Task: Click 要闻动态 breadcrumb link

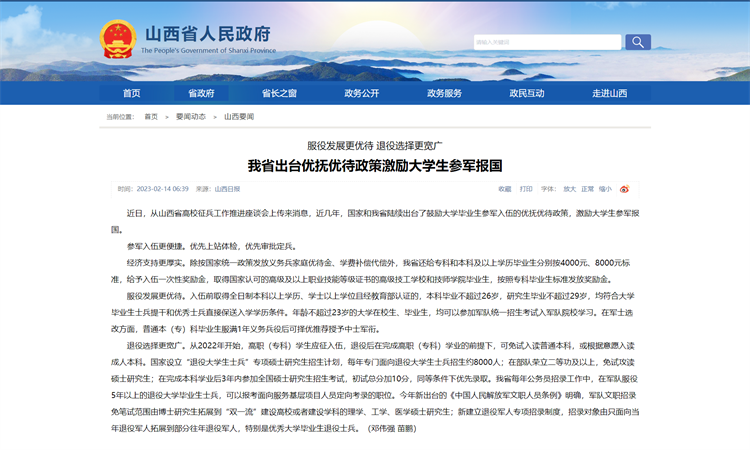Action: click(x=190, y=116)
